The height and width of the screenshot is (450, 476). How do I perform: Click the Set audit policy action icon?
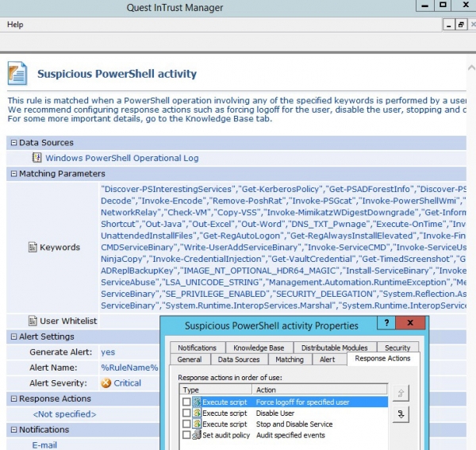(197, 435)
